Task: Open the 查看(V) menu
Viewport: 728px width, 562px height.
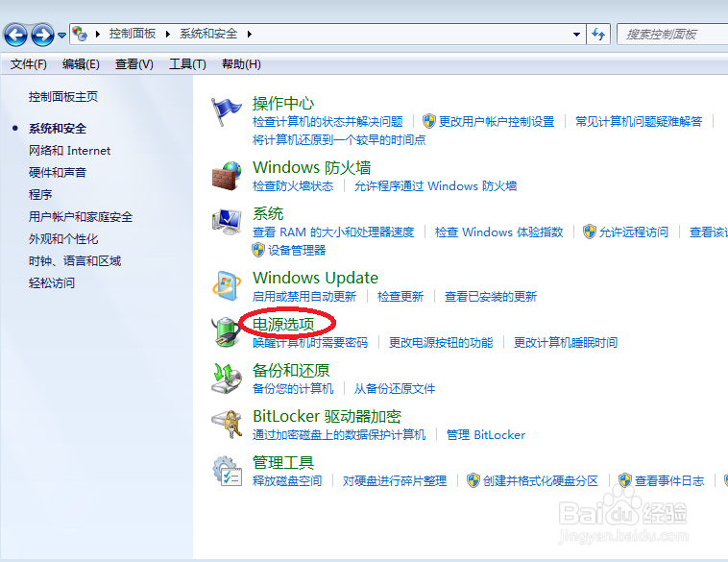Action: (x=134, y=64)
